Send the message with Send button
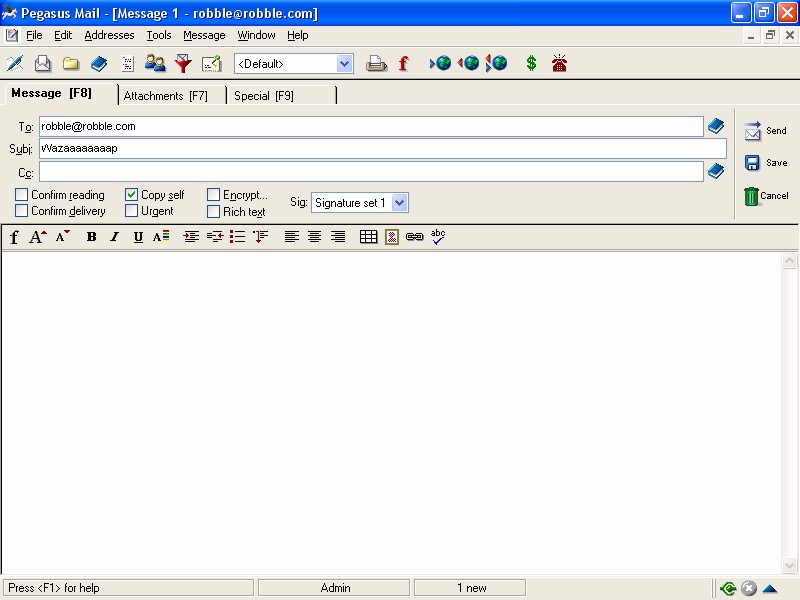 coord(765,131)
